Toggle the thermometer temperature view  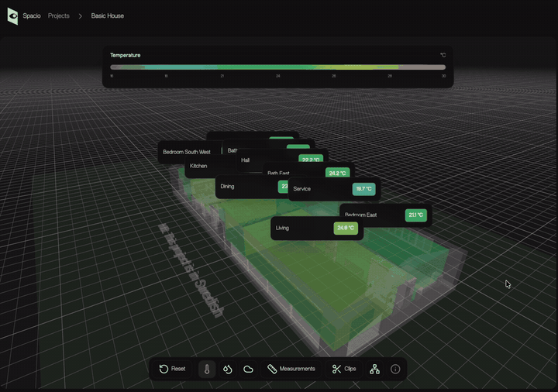click(x=207, y=369)
